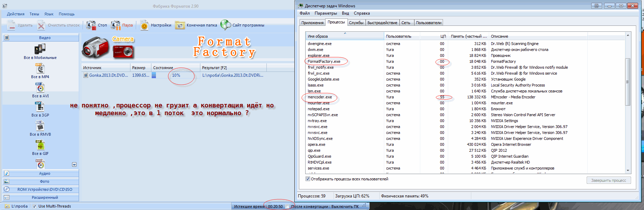Switch to the Пользователи tab
This screenshot has width=644, height=210.
(x=429, y=23)
